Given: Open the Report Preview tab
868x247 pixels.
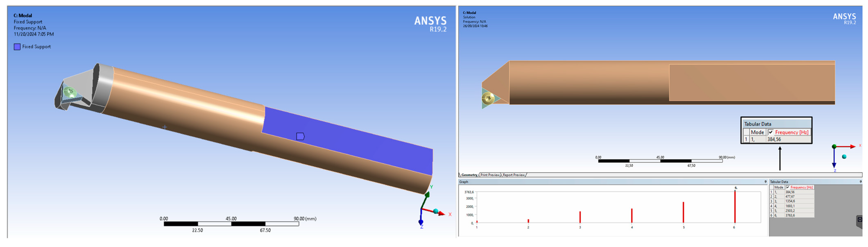Looking at the screenshot, I should click(x=514, y=175).
